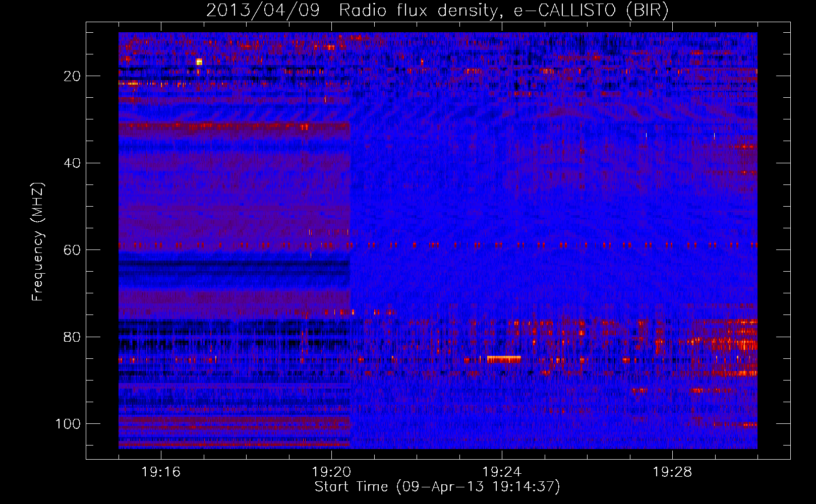Click the plot title 'Radio flux density, e-CALLISTO (BIR)'
The width and height of the screenshot is (816, 504).
(503, 11)
